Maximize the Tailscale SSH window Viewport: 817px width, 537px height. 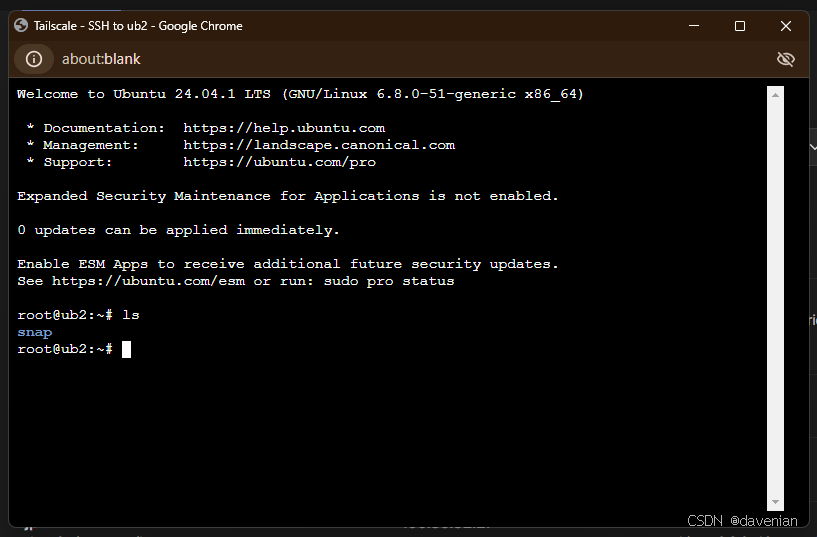pyautogui.click(x=740, y=26)
